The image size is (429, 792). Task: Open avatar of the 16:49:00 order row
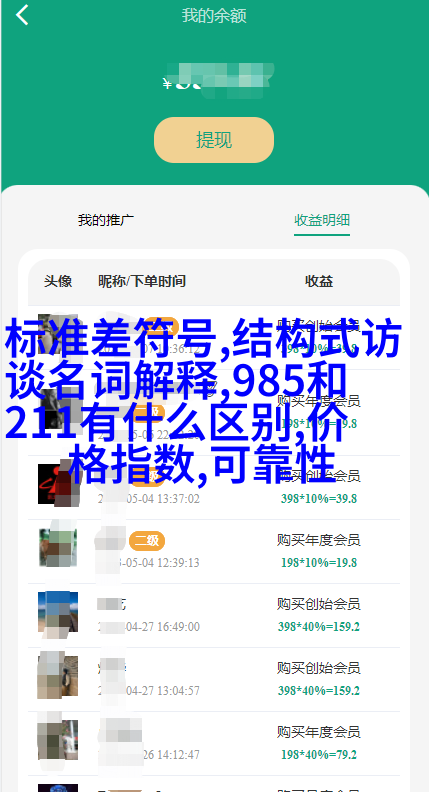[58, 612]
